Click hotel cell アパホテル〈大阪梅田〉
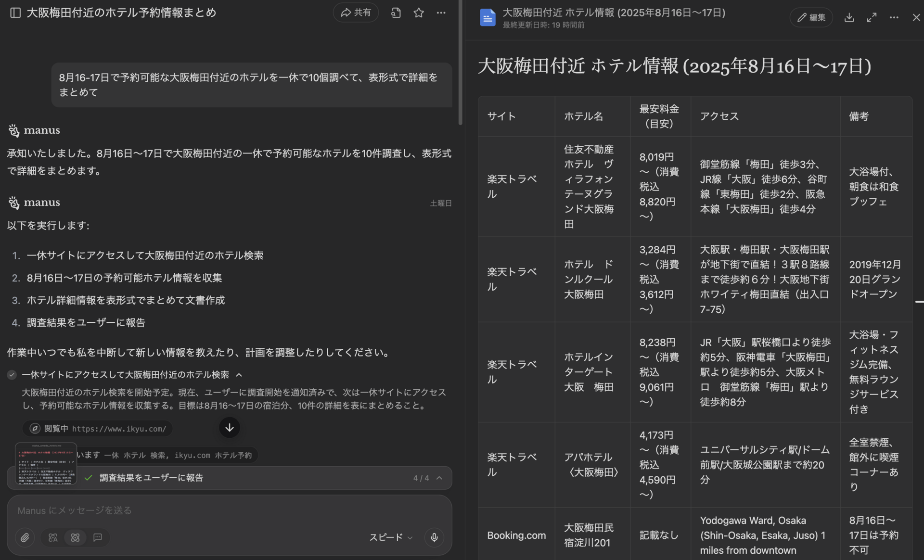Image resolution: width=924 pixels, height=560 pixels. pyautogui.click(x=591, y=465)
